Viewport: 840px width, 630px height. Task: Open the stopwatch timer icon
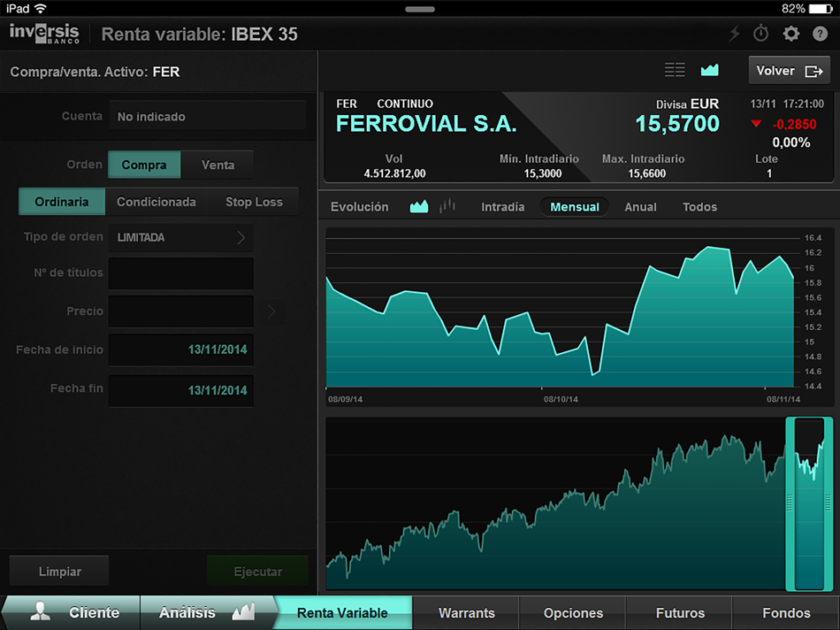pos(761,33)
